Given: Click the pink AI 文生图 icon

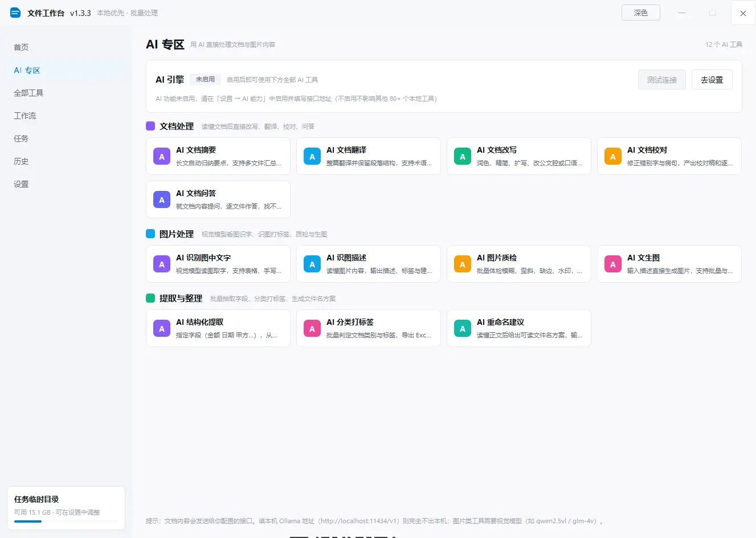Looking at the screenshot, I should pos(613,264).
